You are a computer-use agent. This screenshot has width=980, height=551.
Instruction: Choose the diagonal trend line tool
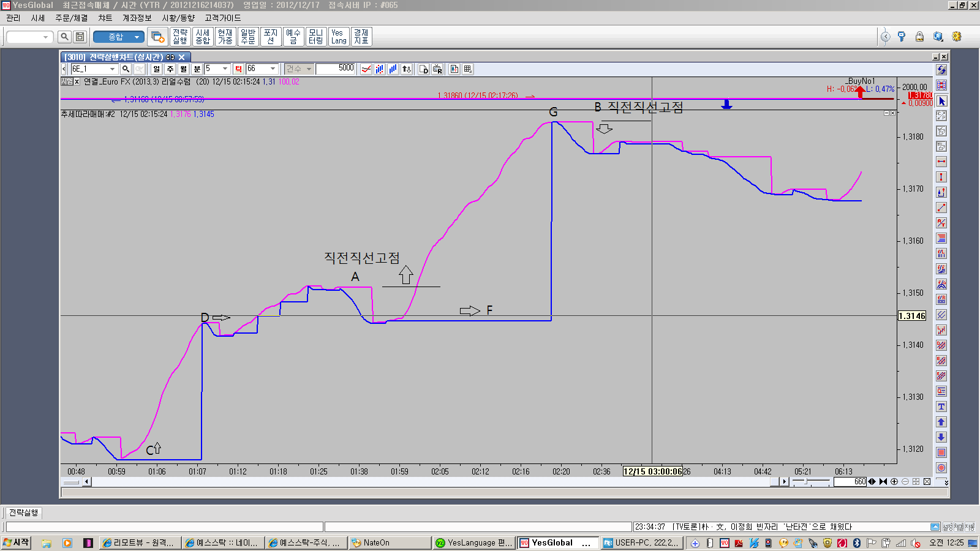pos(941,208)
